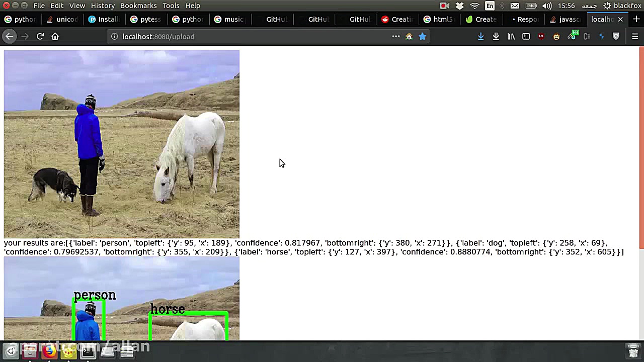Bookmark this page with the blue star
Viewport: 644px width, 362px height.
pos(422,36)
